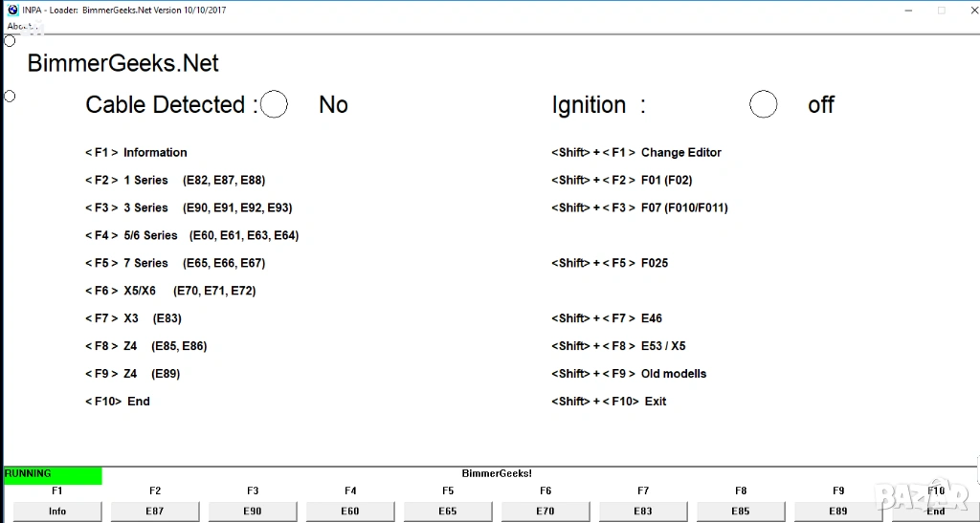This screenshot has height=523, width=980.
Task: Click '<F2> 1 Series (E82, E87, E88)' text
Action: tap(175, 180)
